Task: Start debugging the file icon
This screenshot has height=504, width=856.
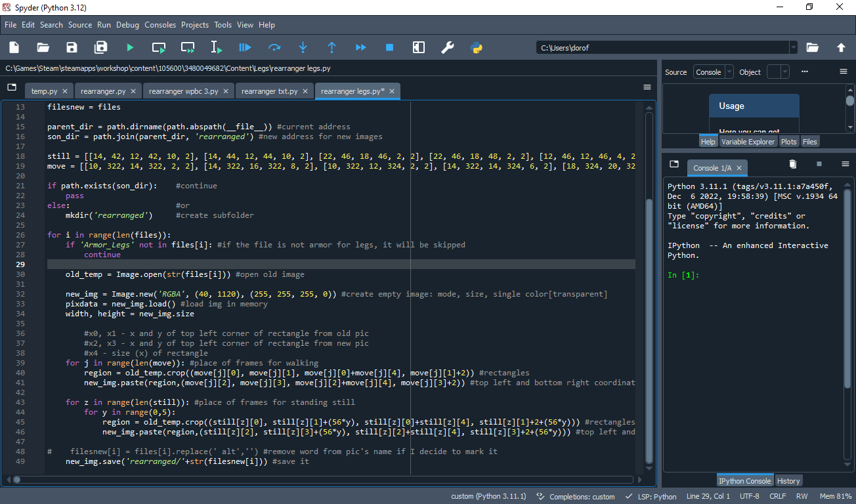Action: coord(246,47)
